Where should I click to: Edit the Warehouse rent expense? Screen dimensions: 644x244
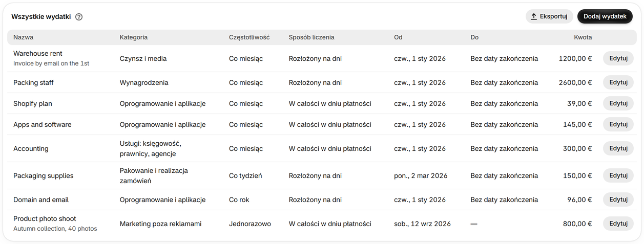(618, 58)
